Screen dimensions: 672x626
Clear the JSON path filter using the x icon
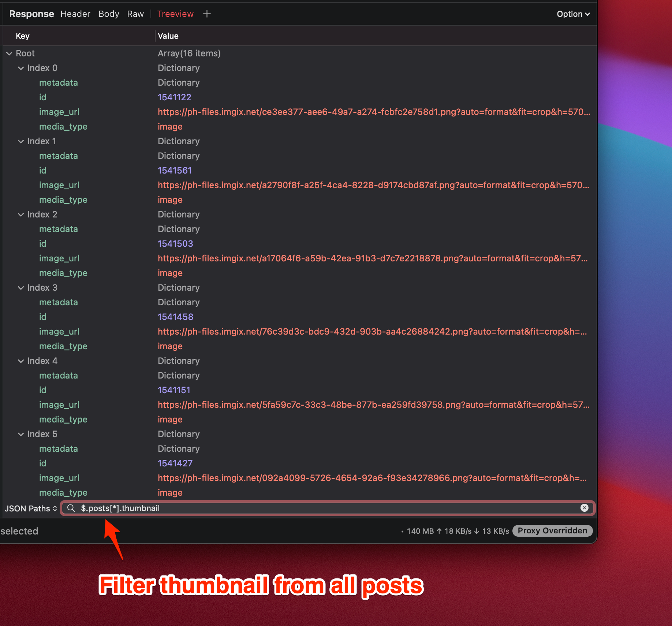point(585,508)
